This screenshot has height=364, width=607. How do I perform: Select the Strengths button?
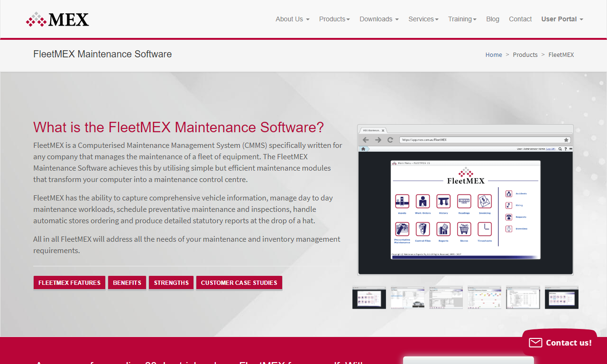tap(171, 282)
